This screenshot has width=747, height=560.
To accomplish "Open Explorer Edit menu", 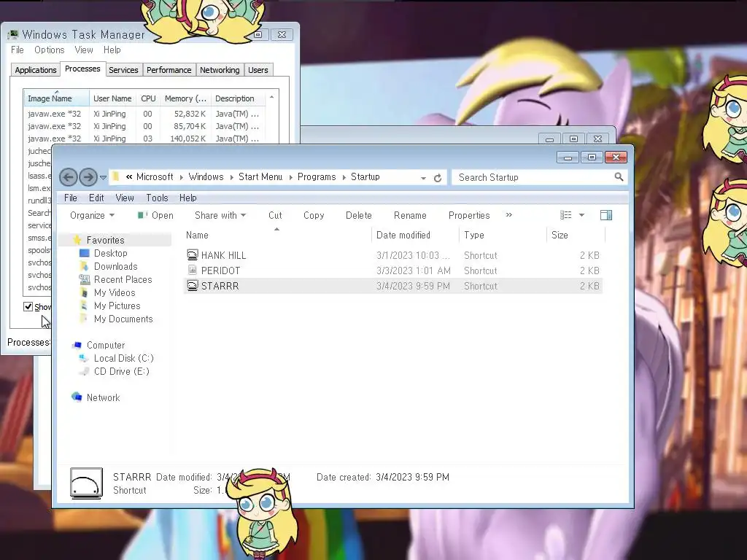I will pyautogui.click(x=96, y=198).
